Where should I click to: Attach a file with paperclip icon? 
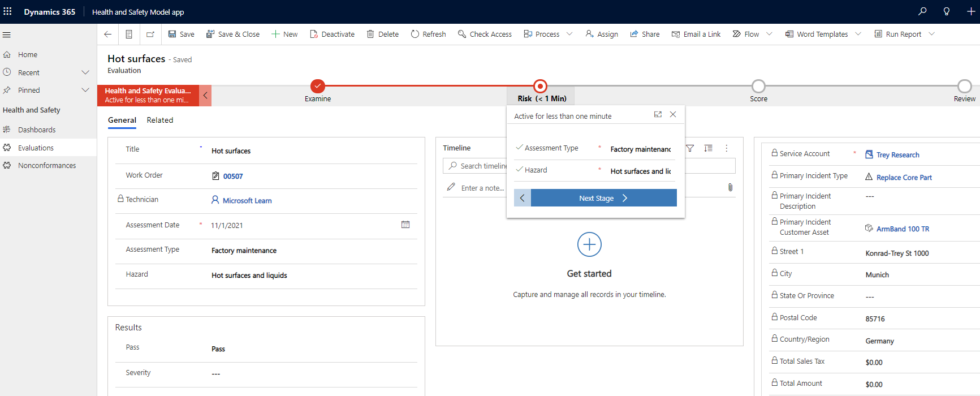(x=730, y=187)
